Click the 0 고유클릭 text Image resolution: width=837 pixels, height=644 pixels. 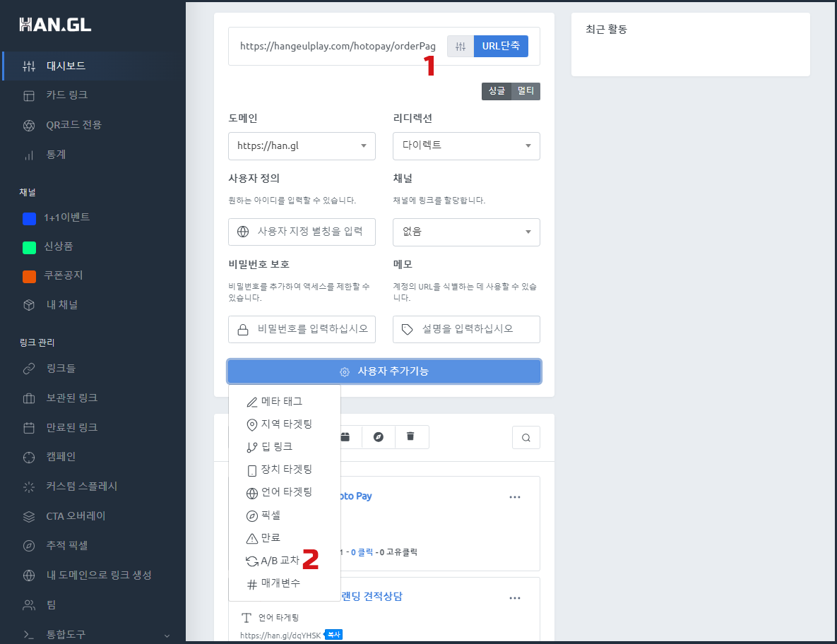[x=399, y=552]
